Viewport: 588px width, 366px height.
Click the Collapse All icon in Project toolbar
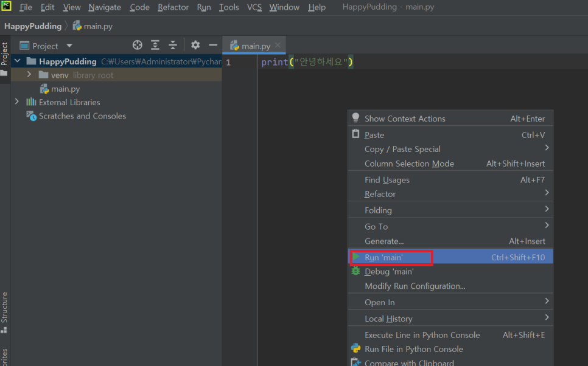point(172,46)
